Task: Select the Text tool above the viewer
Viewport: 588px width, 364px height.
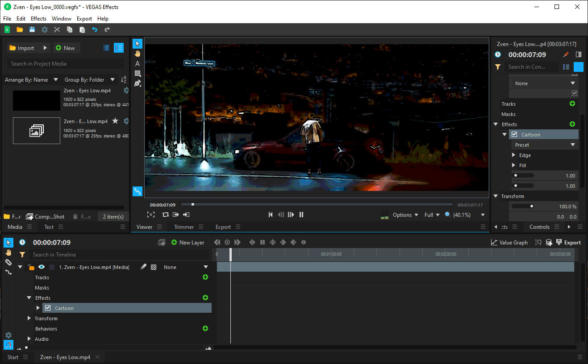Action: pos(137,64)
